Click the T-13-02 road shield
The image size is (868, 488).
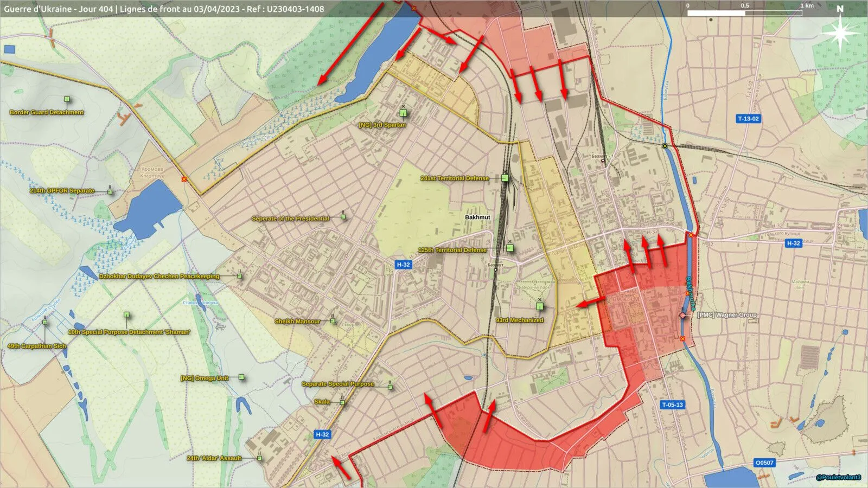748,118
